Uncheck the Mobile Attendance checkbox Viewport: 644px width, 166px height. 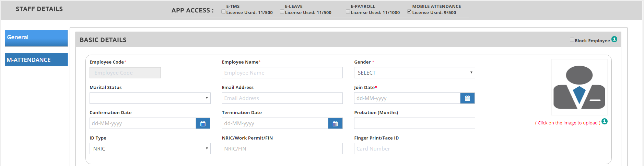(x=409, y=12)
